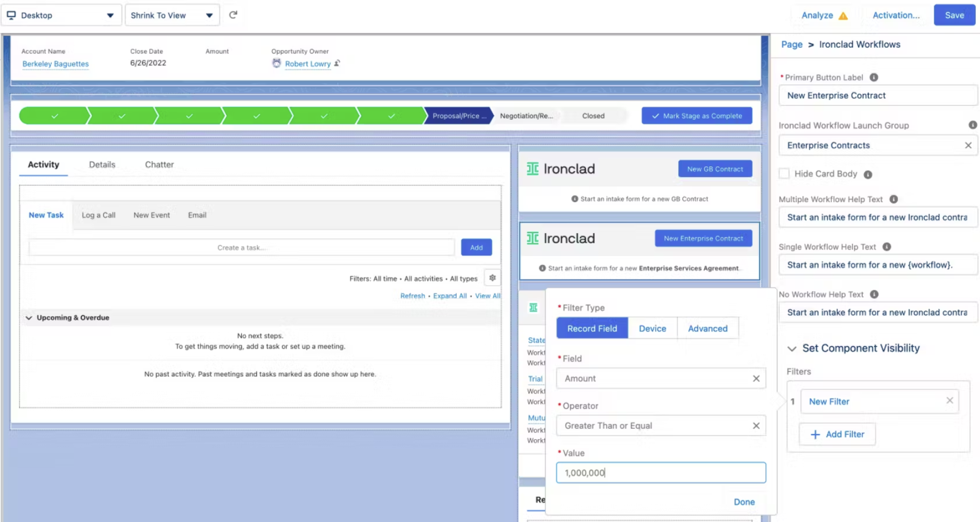
Task: Collapse the Upcoming & Overdue section
Action: tap(29, 318)
